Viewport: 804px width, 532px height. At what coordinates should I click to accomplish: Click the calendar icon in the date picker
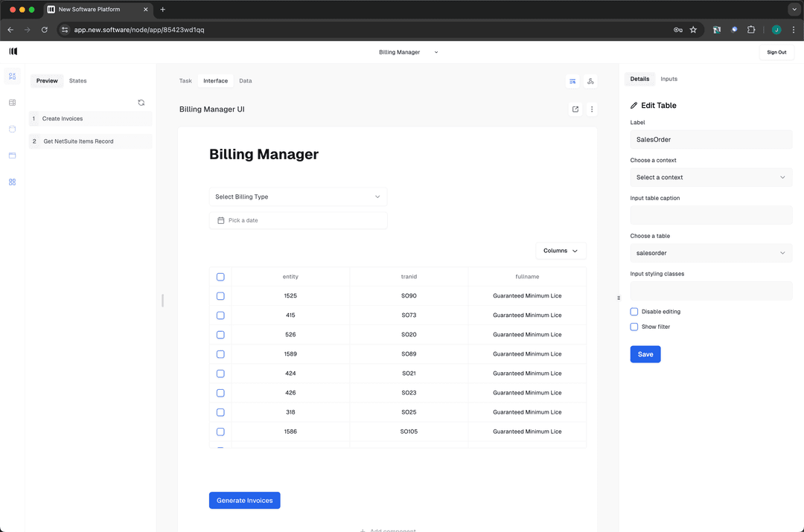point(221,220)
